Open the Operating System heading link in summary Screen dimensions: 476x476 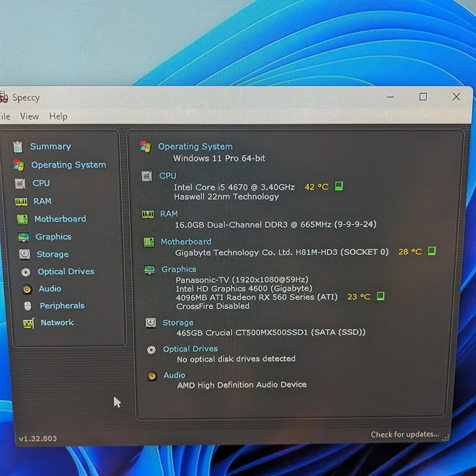[x=195, y=147]
